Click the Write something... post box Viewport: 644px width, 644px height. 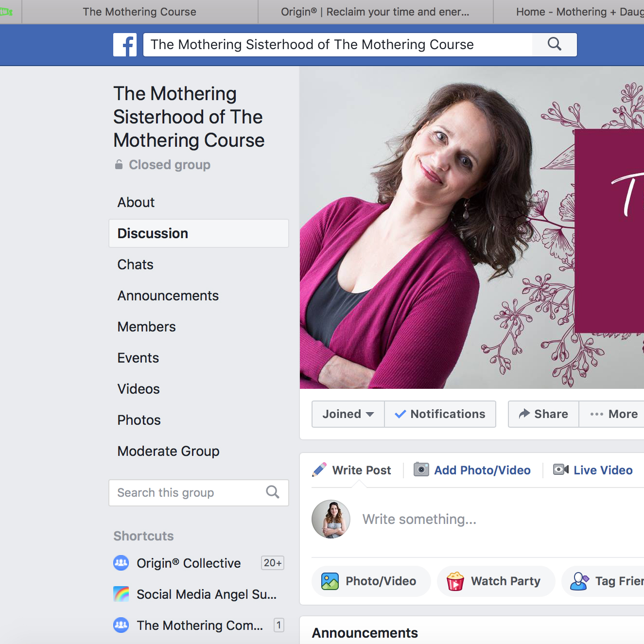[x=419, y=519]
